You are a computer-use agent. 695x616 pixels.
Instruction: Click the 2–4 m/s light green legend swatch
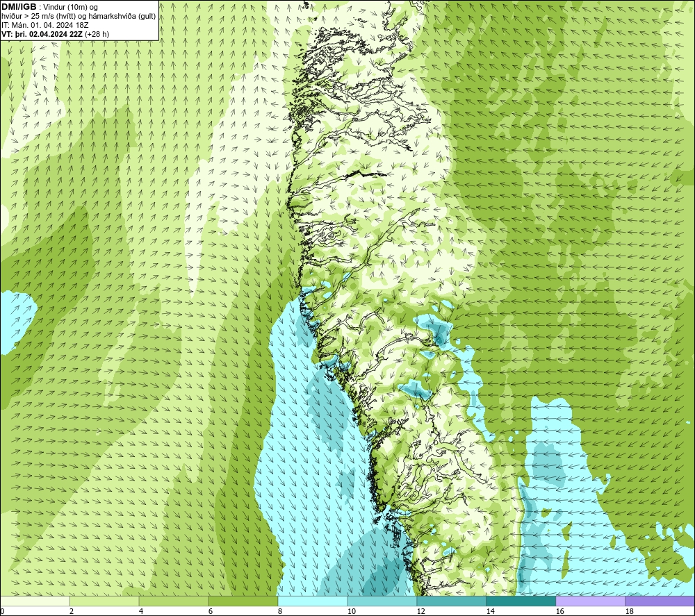point(104,601)
